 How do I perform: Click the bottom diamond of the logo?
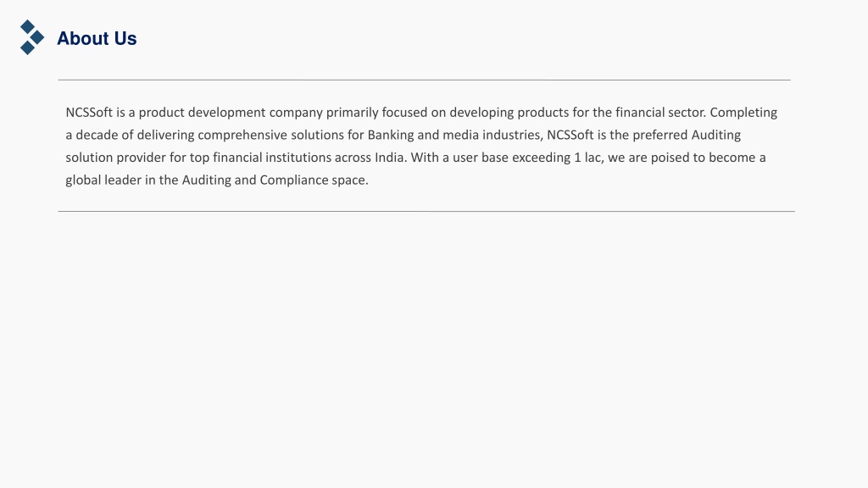pyautogui.click(x=27, y=48)
